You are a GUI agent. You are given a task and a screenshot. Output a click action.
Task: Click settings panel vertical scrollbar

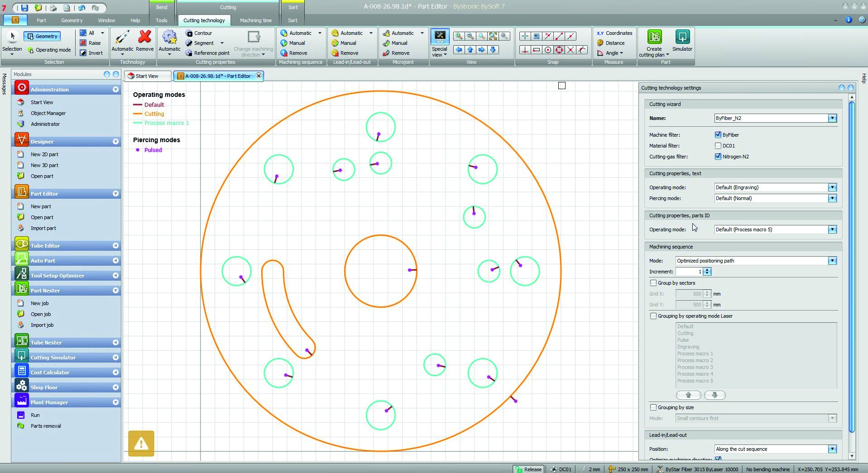[852, 267]
